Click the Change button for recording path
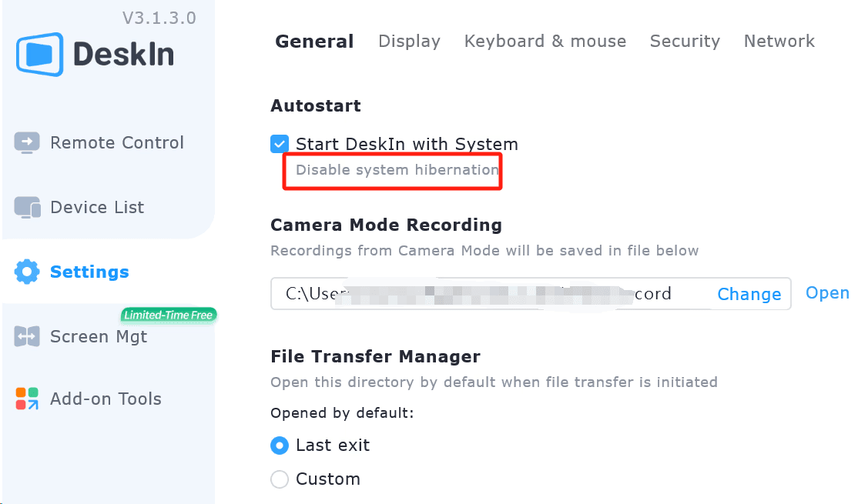 point(749,294)
